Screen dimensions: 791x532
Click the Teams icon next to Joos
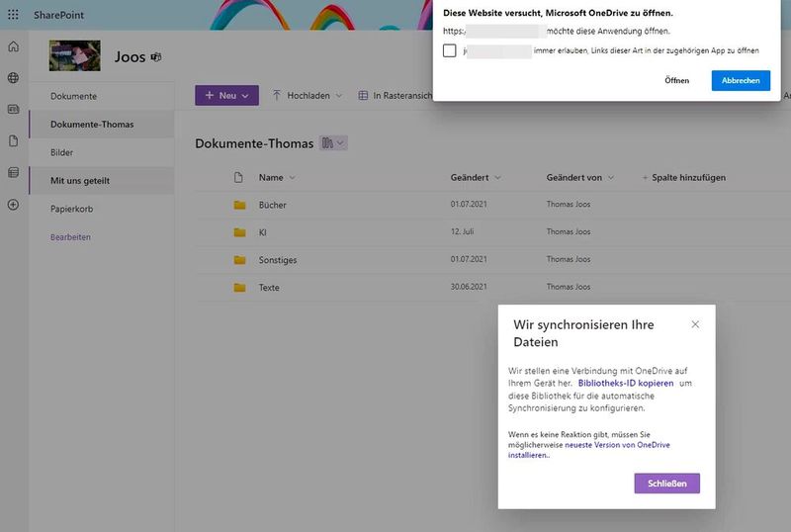click(156, 57)
